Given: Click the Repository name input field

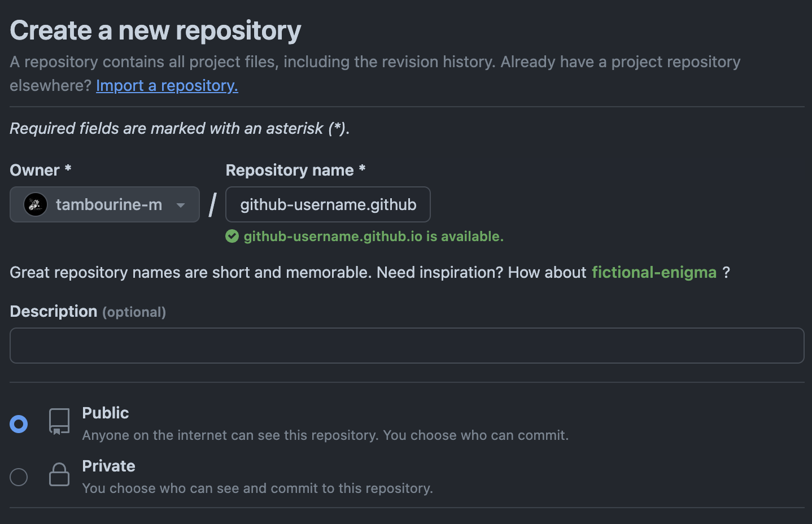Looking at the screenshot, I should tap(328, 204).
